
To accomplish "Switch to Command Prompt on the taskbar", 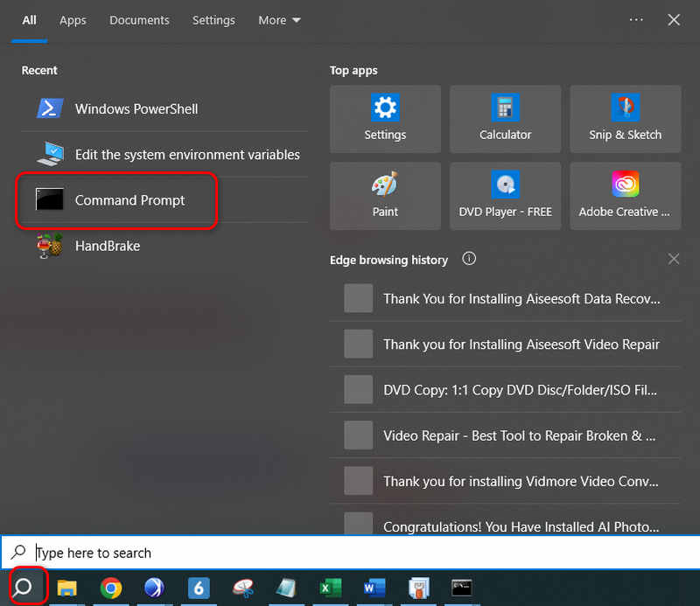I will (462, 588).
